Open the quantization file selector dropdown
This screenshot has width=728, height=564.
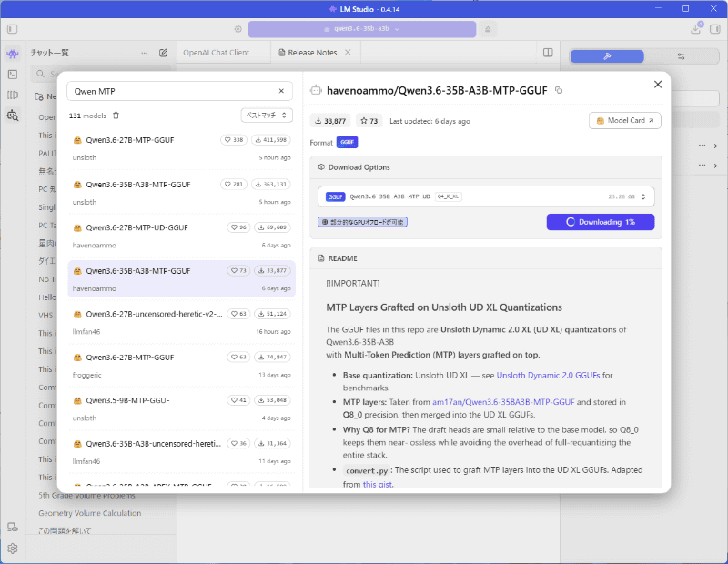click(x=486, y=196)
